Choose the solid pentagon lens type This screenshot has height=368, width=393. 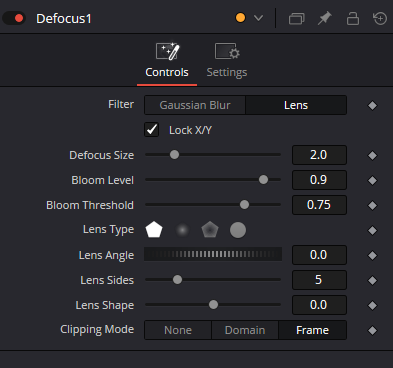154,230
